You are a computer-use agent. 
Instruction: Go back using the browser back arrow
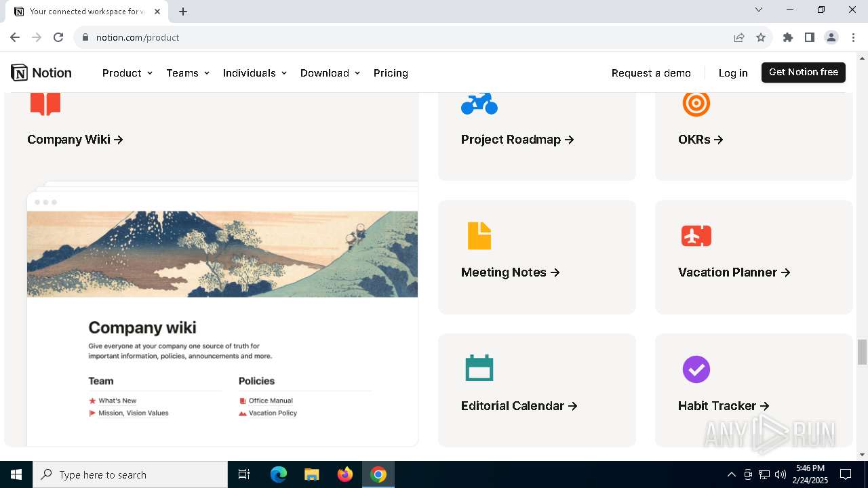pos(15,37)
